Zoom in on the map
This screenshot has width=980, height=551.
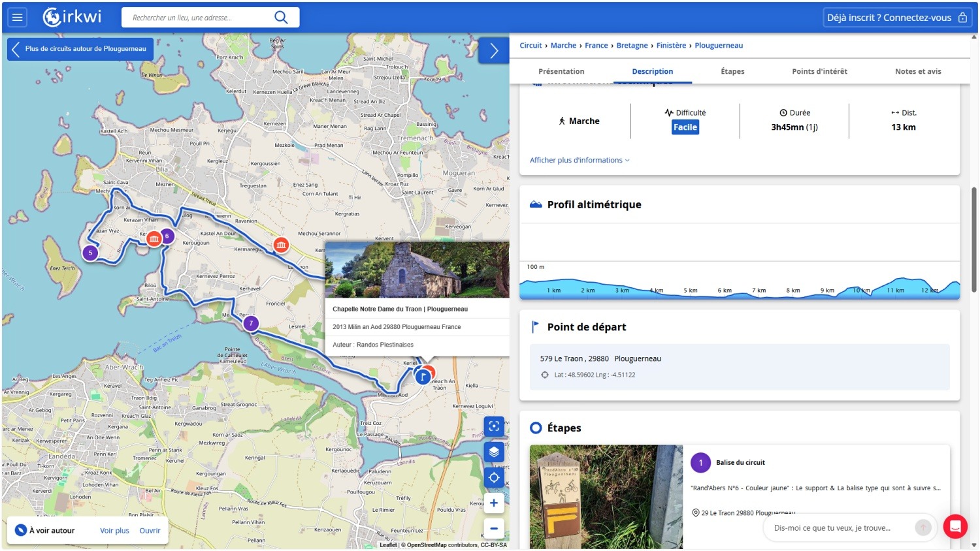tap(494, 503)
